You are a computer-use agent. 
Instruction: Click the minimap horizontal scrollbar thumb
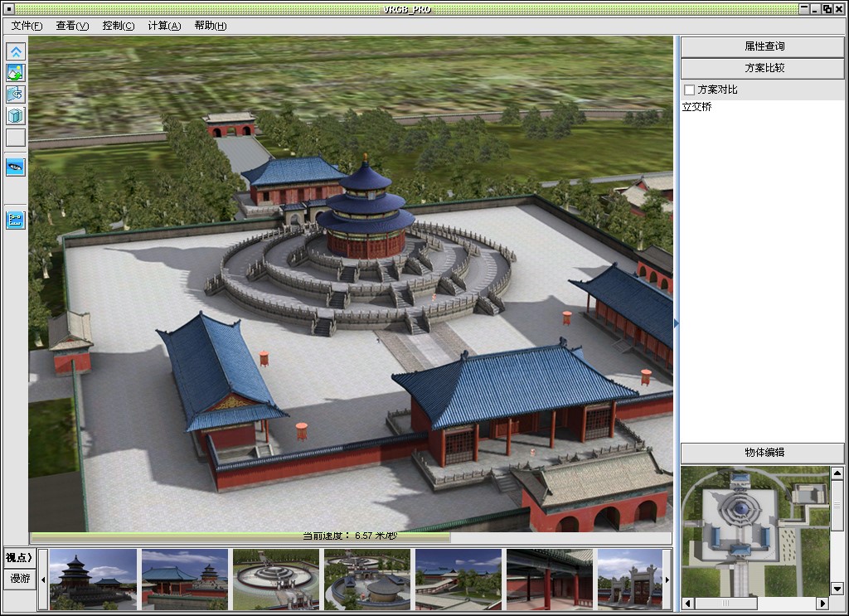(x=725, y=603)
